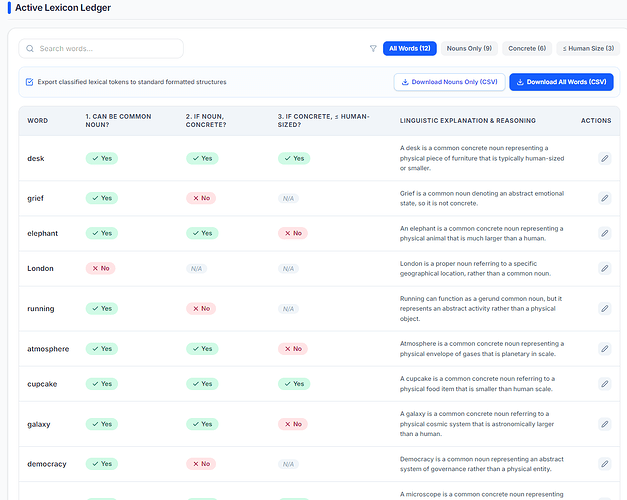Click the galaxy human-sized No badge
Viewport: 627px width, 500px height.
click(293, 424)
